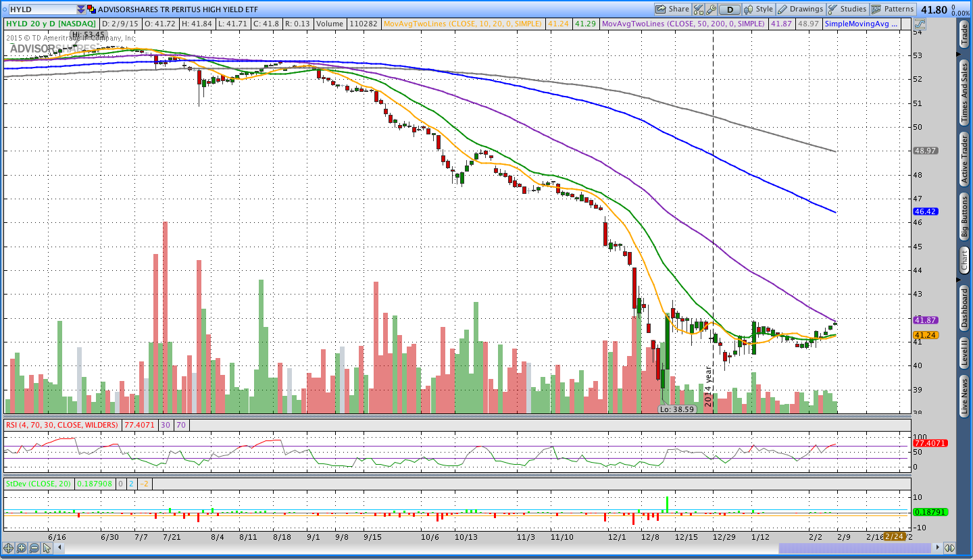Screen dimensions: 973x560
Task: Select the pointer cursor tool icon
Action: (47, 548)
